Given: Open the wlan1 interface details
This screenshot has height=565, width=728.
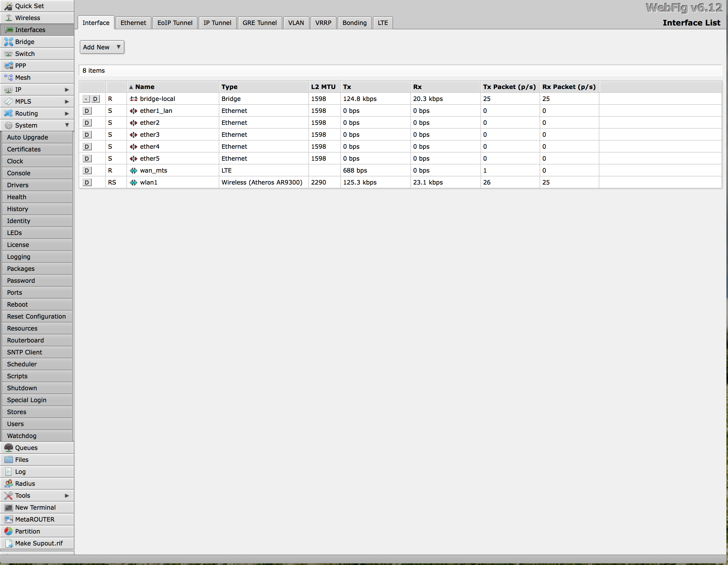Looking at the screenshot, I should coord(149,182).
